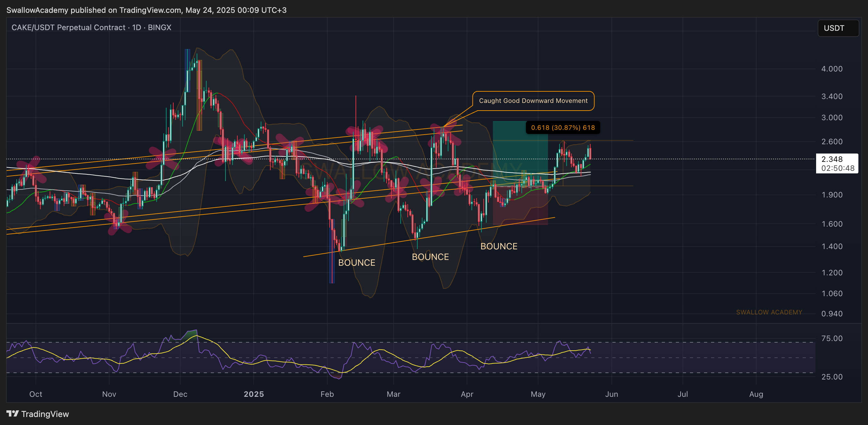The image size is (868, 425).
Task: Click the Mar time axis label
Action: (x=394, y=394)
